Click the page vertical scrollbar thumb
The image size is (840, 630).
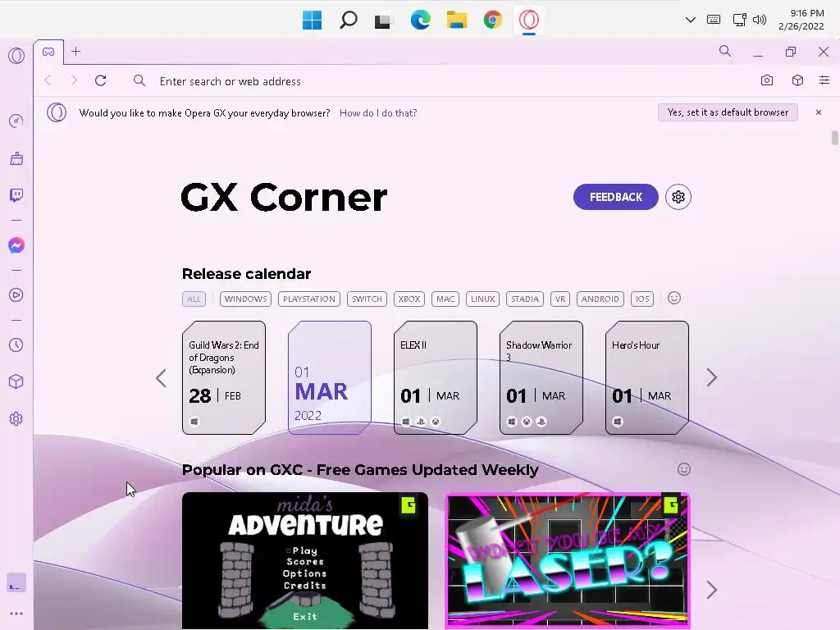[x=834, y=137]
